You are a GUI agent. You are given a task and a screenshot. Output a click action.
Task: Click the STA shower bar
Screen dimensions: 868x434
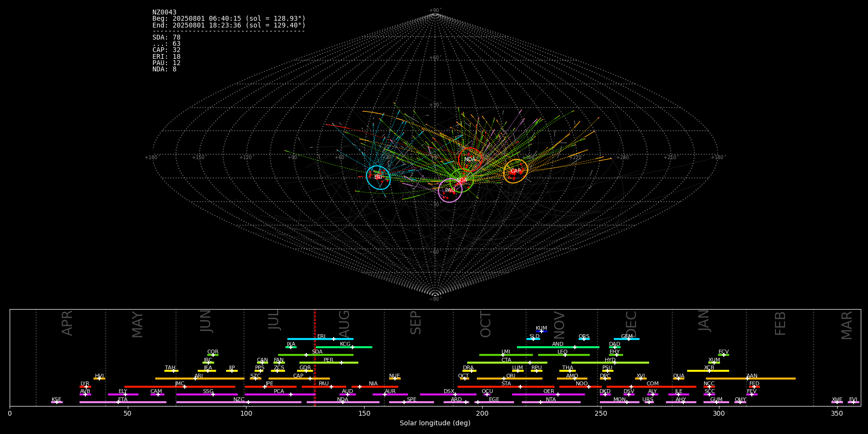(506, 387)
